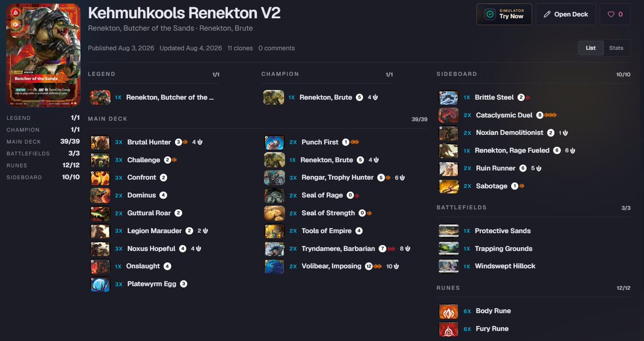644x341 pixels.
Task: Click the Ruin Runner card thumbnail
Action: coord(449,169)
